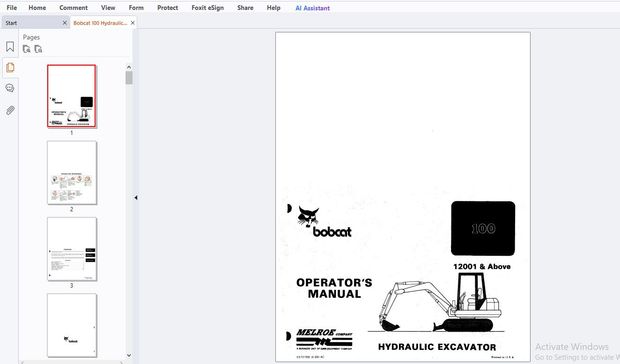Open the Attachments paperclip panel icon
This screenshot has height=364, width=620.
[x=10, y=110]
